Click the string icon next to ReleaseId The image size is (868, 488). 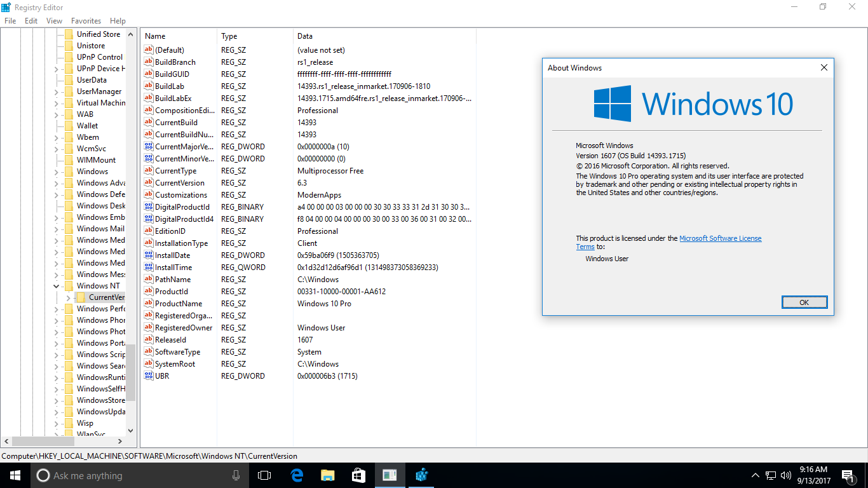click(x=149, y=340)
